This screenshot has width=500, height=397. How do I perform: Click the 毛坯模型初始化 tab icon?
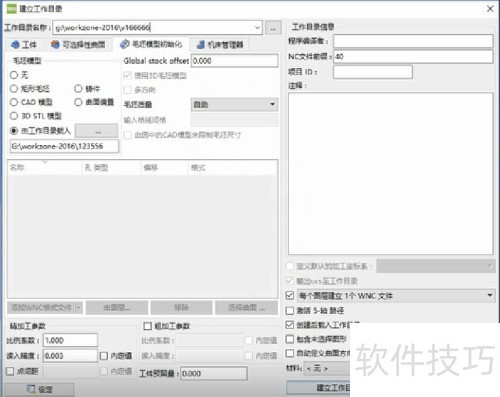125,44
